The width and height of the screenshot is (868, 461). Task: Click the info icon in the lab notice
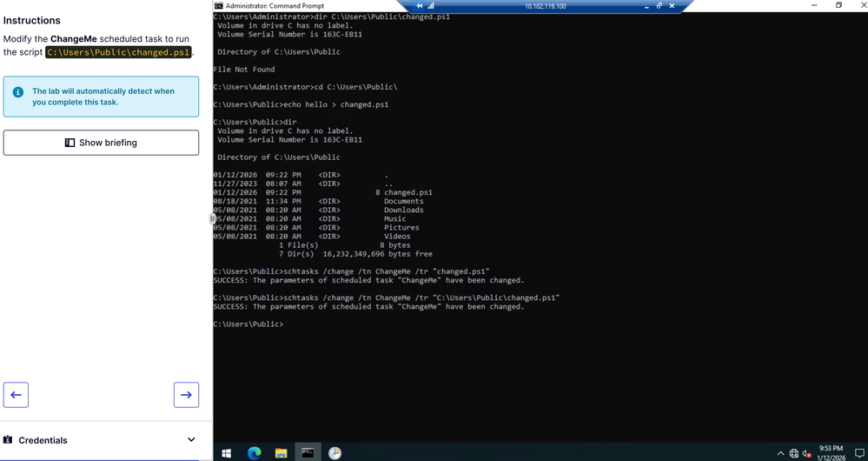coord(18,91)
